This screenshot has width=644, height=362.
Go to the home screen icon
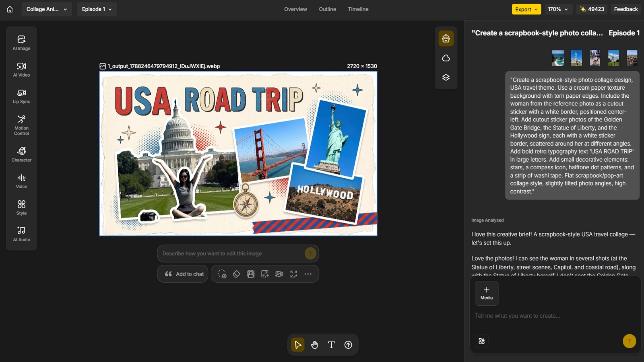click(x=10, y=9)
